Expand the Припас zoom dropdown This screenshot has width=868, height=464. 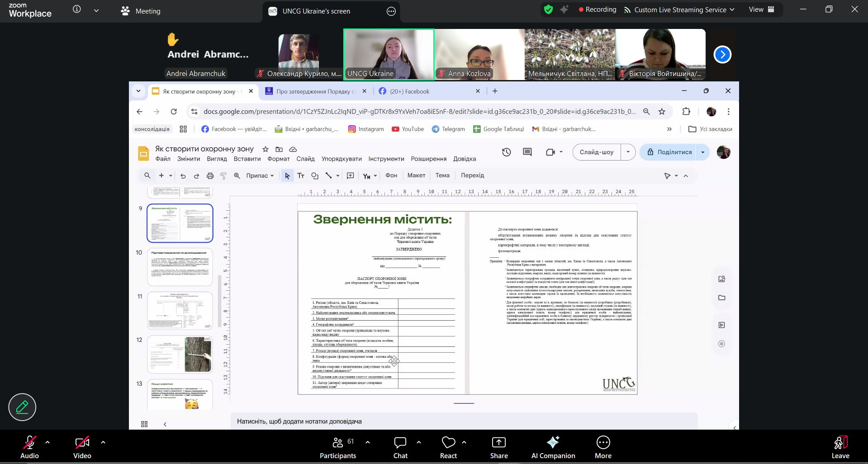(260, 176)
